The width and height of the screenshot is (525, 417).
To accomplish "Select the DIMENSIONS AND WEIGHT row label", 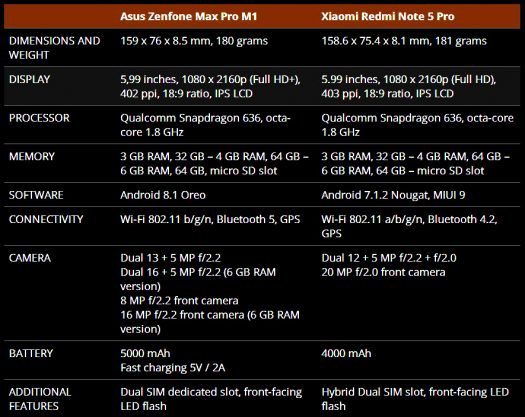I will (55, 48).
